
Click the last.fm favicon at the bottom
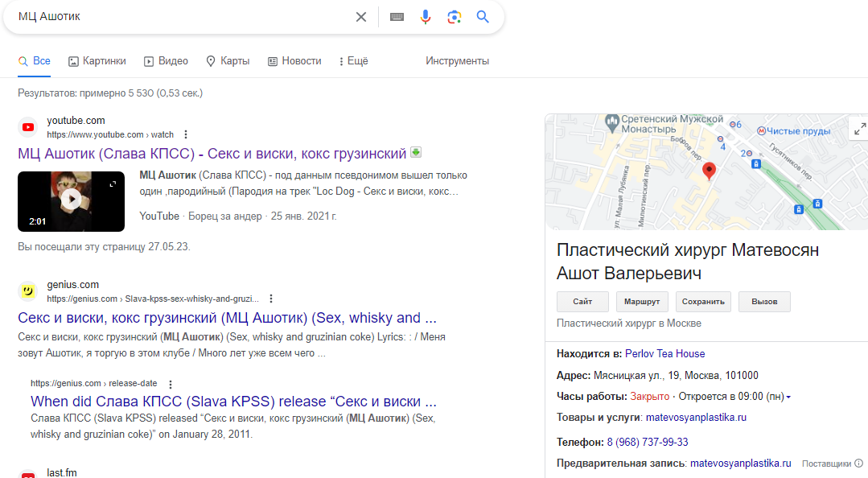tap(27, 474)
